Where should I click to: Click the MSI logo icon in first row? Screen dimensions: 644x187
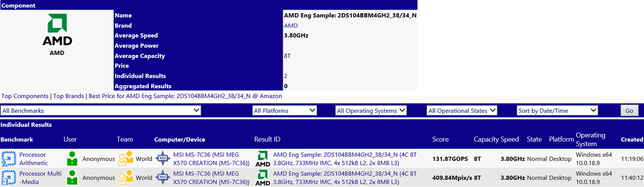coord(163,159)
